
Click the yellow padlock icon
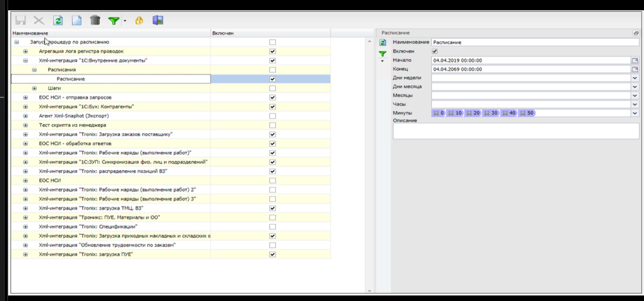click(x=139, y=21)
